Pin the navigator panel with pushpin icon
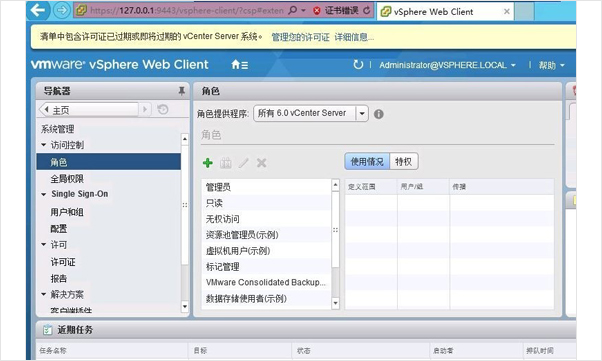Image resolution: width=602 pixels, height=361 pixels. pyautogui.click(x=182, y=91)
